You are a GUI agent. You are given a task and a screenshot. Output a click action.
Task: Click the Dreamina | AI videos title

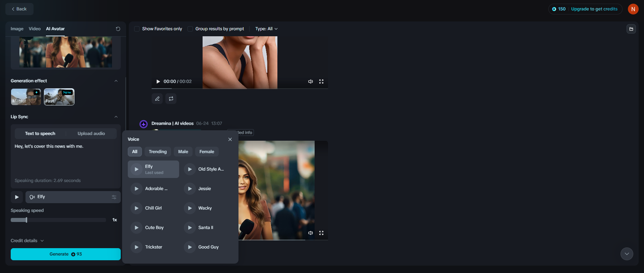pyautogui.click(x=172, y=124)
